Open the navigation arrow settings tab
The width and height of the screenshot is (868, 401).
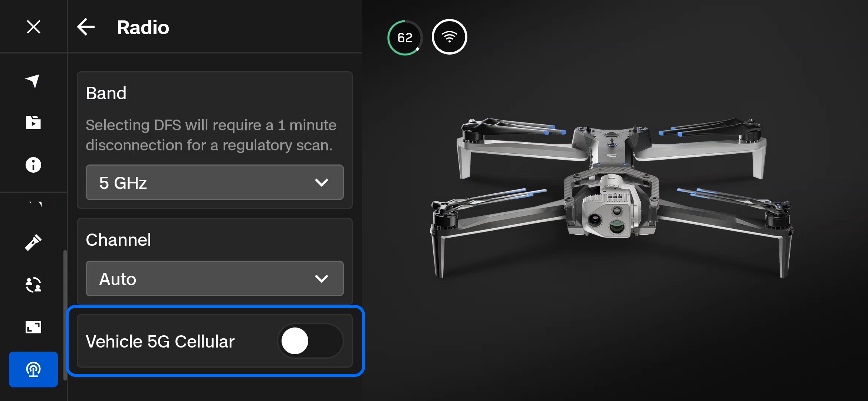[x=33, y=81]
